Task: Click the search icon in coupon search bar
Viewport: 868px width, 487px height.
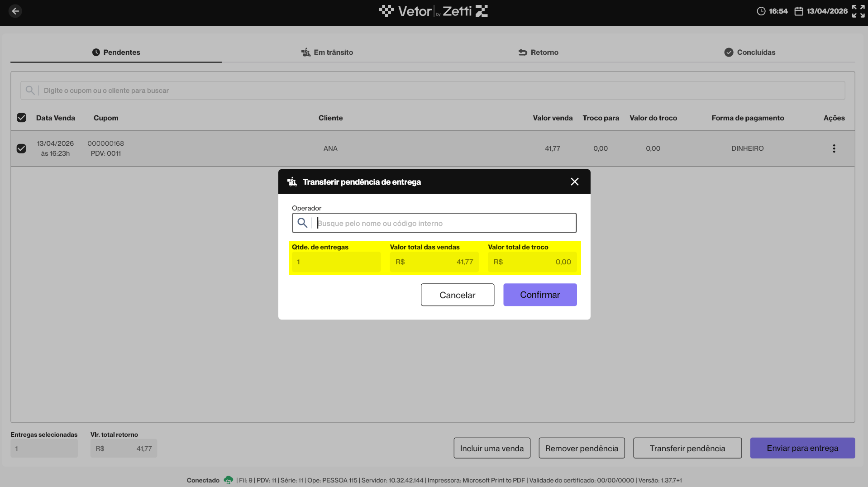Action: click(30, 91)
